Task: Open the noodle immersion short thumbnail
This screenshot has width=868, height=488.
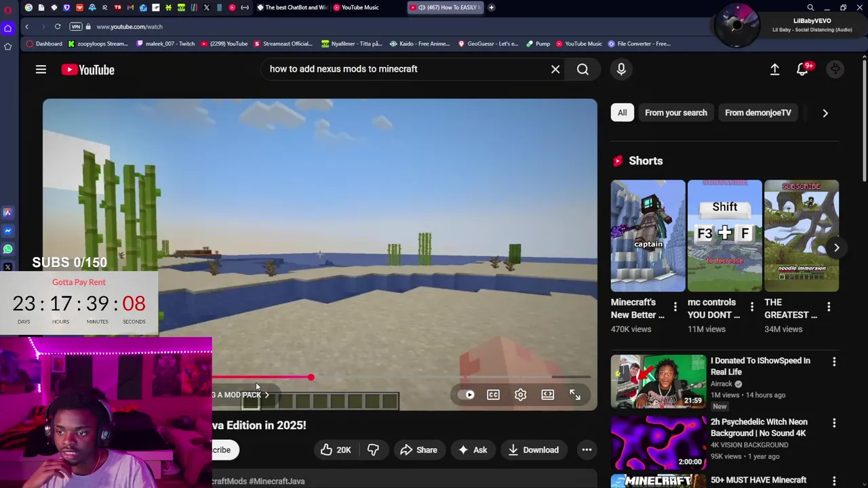Action: point(801,236)
